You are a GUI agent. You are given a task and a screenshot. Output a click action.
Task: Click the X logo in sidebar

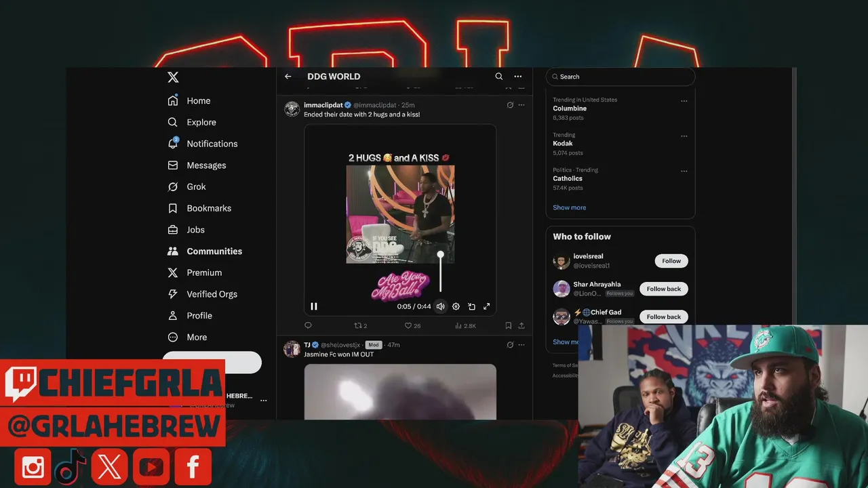[173, 77]
